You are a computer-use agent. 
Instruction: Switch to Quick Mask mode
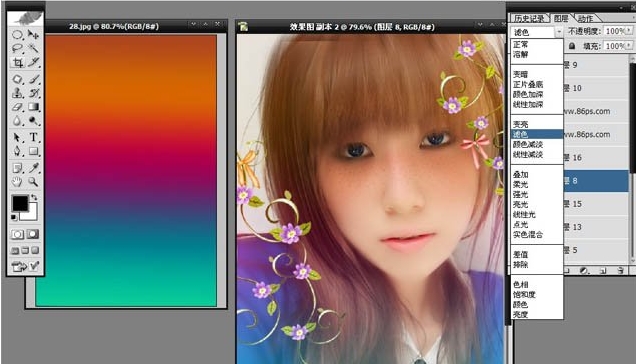[33, 234]
